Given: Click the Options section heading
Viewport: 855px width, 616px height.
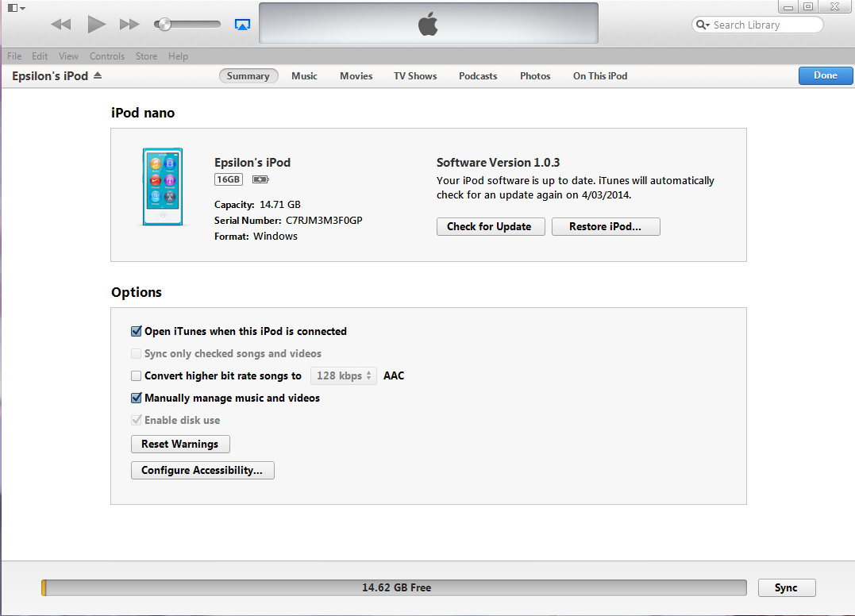Looking at the screenshot, I should click(x=137, y=292).
